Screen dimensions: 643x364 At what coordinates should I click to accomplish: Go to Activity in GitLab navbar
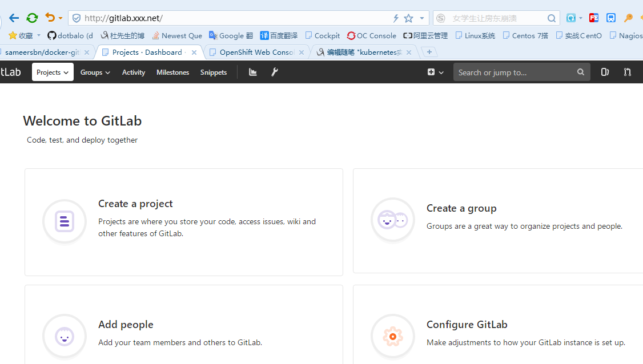[134, 72]
